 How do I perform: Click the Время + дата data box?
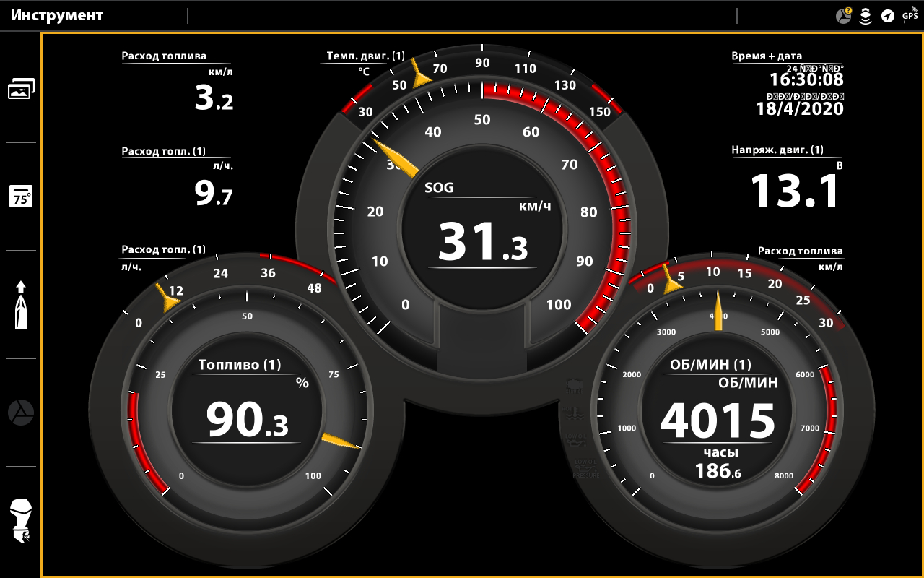pyautogui.click(x=787, y=85)
